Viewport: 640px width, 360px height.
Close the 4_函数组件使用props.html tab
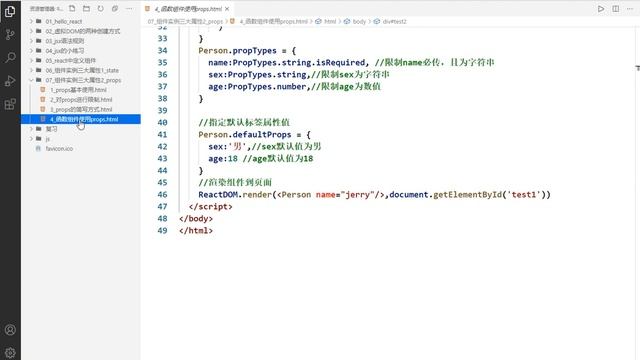point(227,9)
